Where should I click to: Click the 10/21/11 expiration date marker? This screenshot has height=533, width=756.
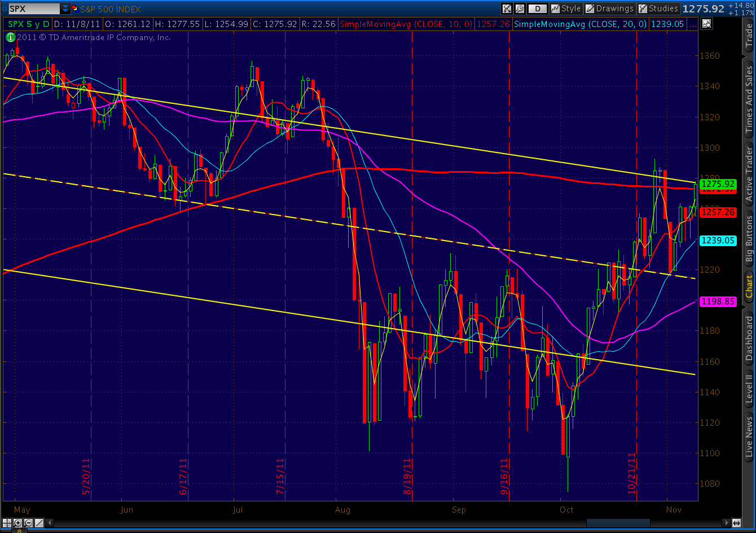pyautogui.click(x=632, y=473)
